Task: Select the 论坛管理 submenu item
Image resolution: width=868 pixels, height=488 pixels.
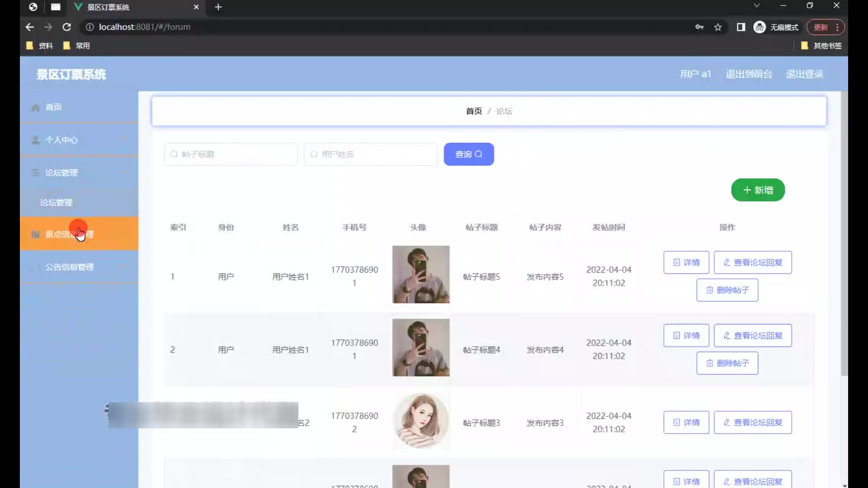Action: coord(57,202)
